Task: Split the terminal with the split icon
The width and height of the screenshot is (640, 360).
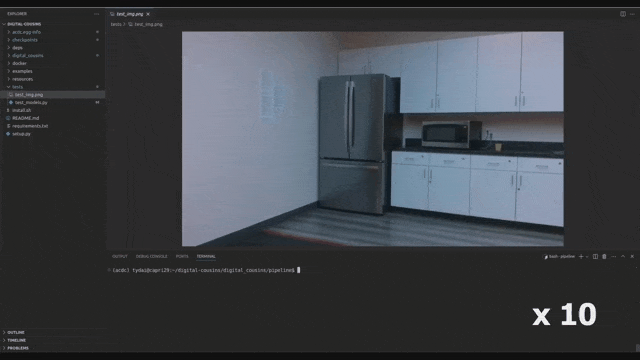Action: (x=596, y=256)
